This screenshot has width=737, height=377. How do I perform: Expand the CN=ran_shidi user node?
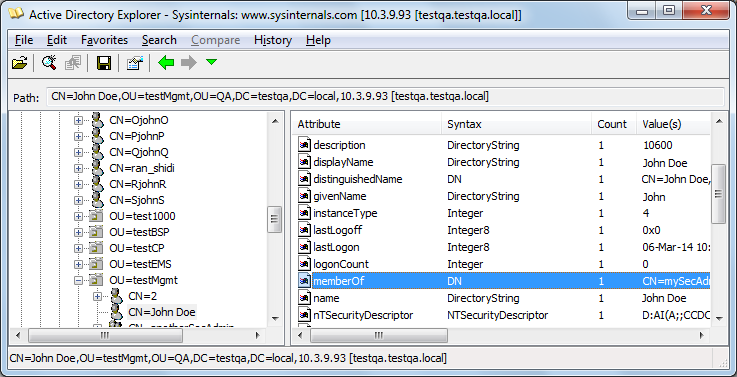78,168
